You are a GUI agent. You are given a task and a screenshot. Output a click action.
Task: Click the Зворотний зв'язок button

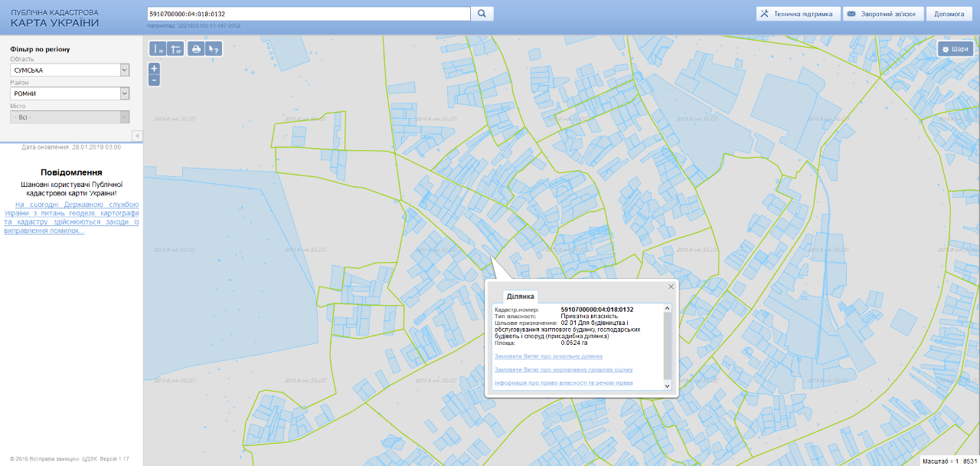tap(884, 14)
